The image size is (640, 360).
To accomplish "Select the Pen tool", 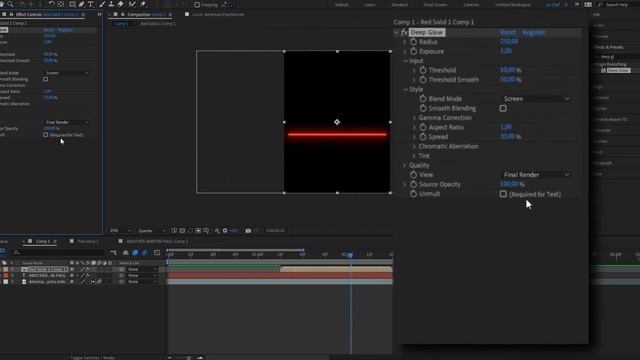I will pos(81,4).
